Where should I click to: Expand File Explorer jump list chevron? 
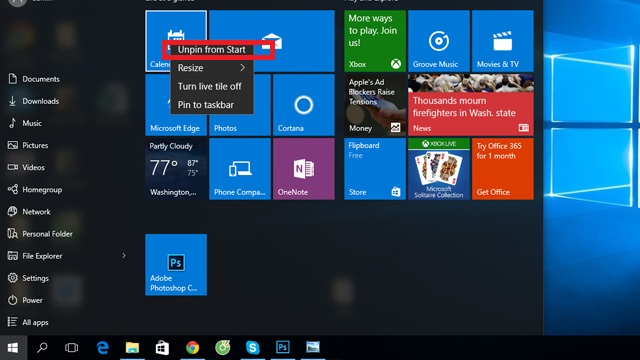coord(124,256)
